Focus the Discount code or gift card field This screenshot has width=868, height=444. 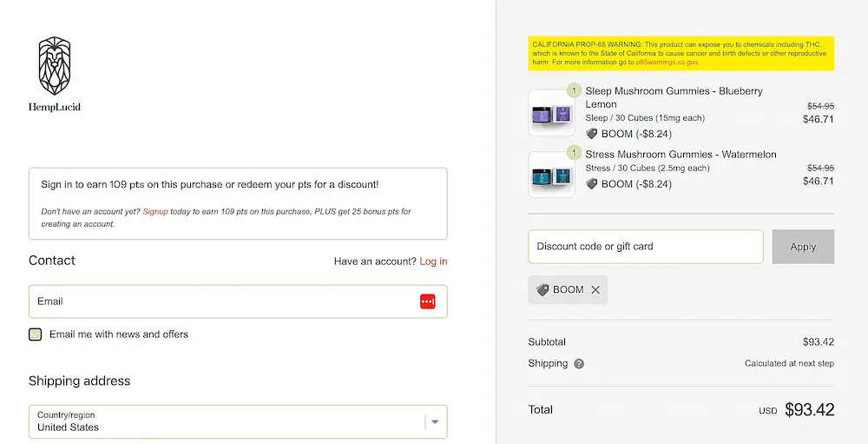(646, 247)
